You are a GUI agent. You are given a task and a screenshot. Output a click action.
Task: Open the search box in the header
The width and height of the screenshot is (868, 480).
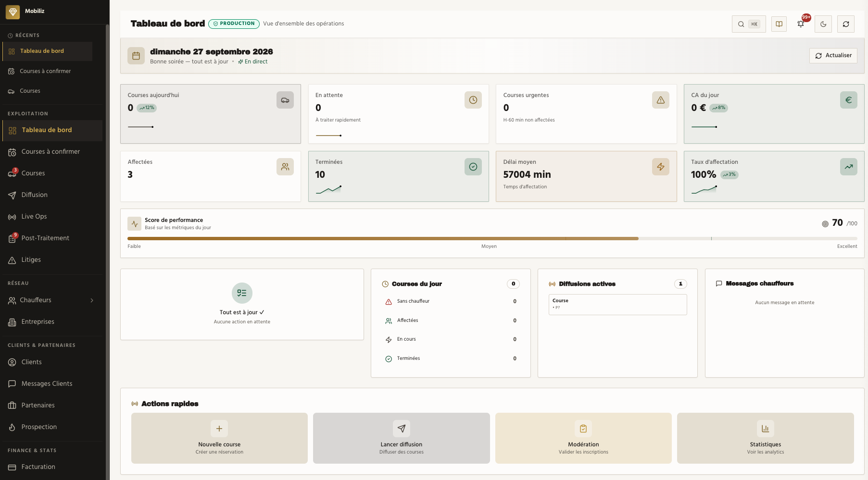749,24
